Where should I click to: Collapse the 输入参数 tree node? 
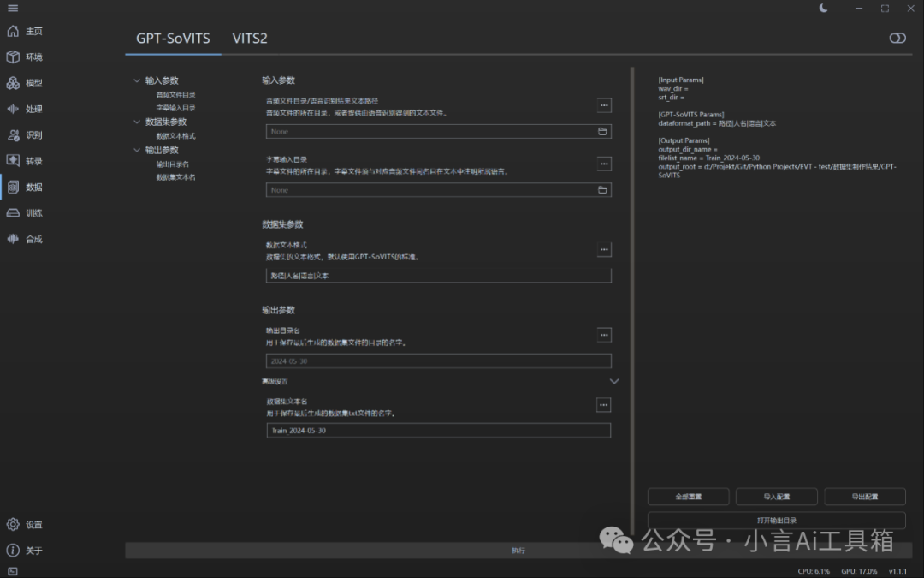[137, 80]
